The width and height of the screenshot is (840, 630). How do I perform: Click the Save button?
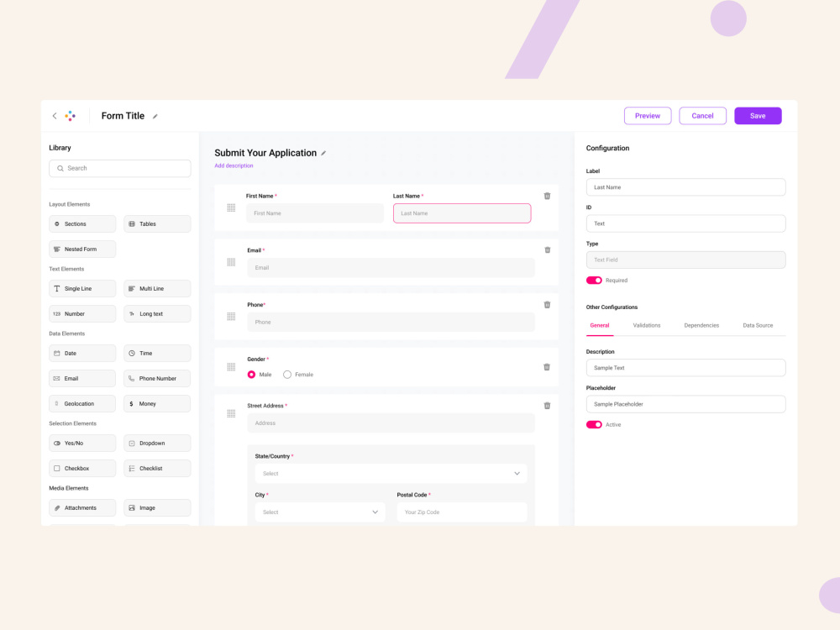click(758, 116)
